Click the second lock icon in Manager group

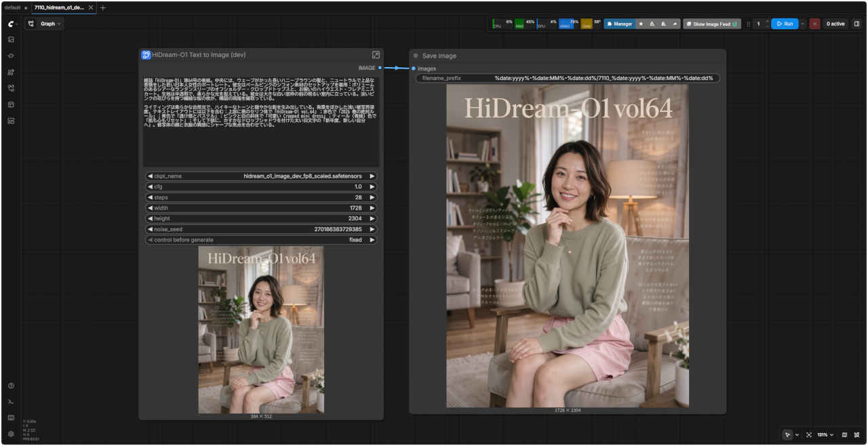pos(663,24)
